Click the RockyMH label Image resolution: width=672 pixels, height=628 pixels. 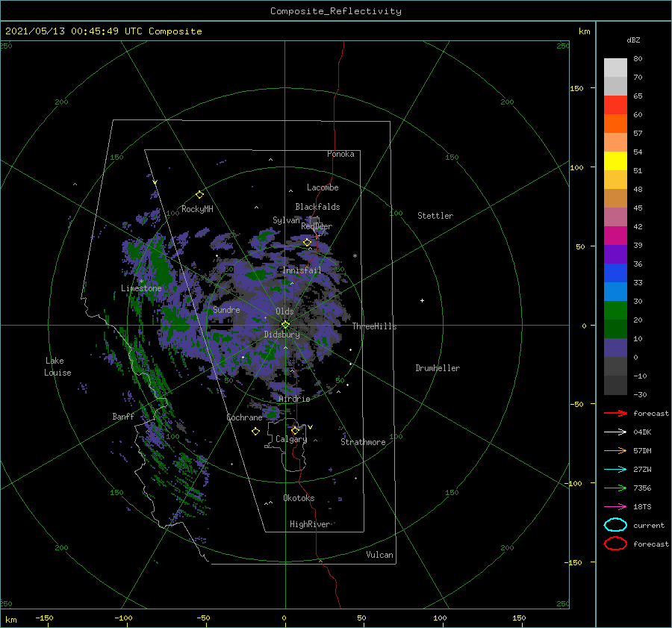197,209
